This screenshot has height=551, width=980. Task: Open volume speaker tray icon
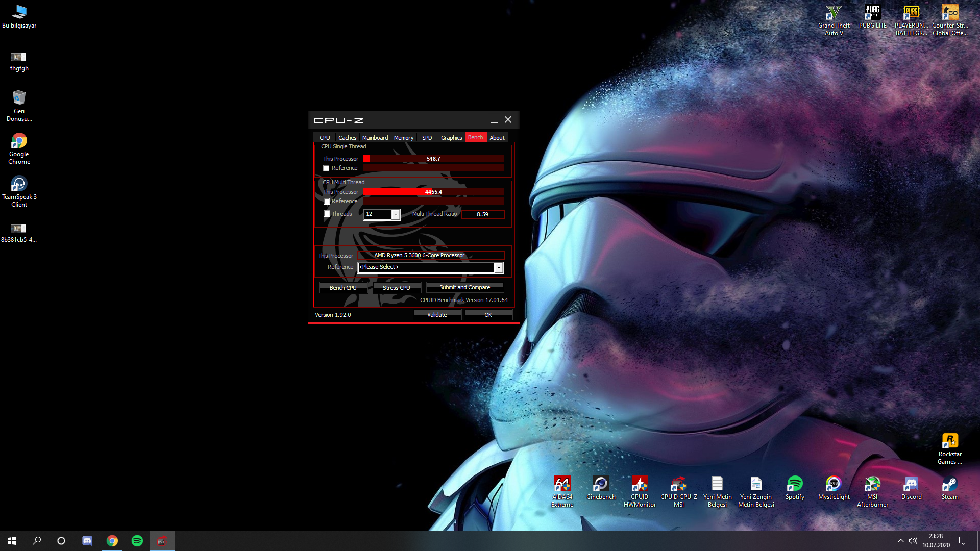coord(913,541)
